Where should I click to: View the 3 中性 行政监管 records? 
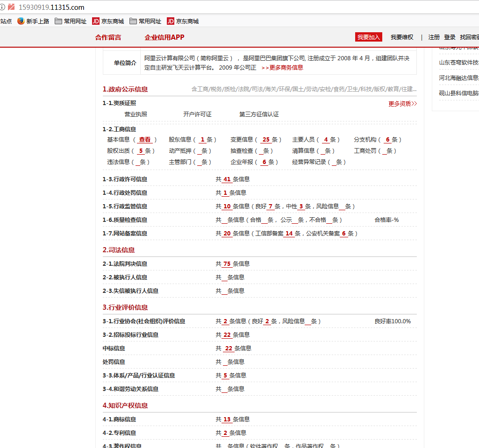(301, 206)
